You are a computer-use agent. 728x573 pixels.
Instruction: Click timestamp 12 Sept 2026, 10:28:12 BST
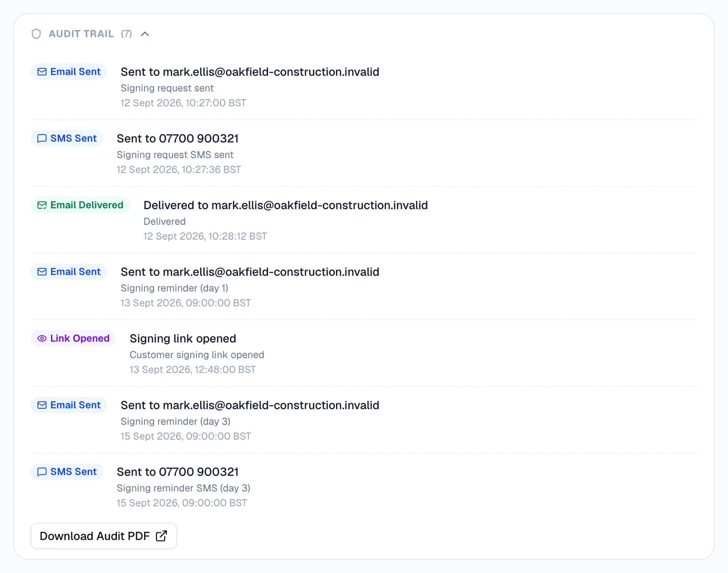pos(205,236)
